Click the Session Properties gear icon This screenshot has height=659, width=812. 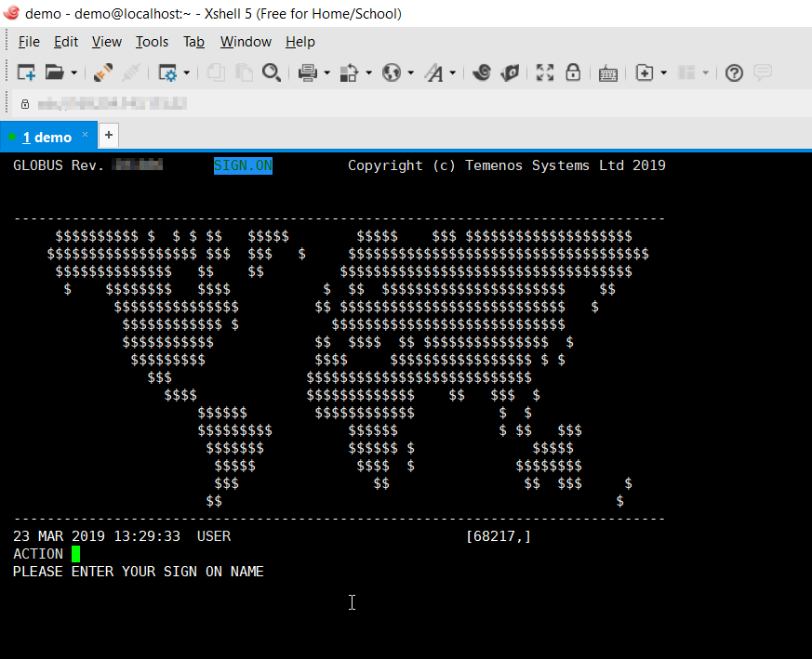(x=168, y=72)
